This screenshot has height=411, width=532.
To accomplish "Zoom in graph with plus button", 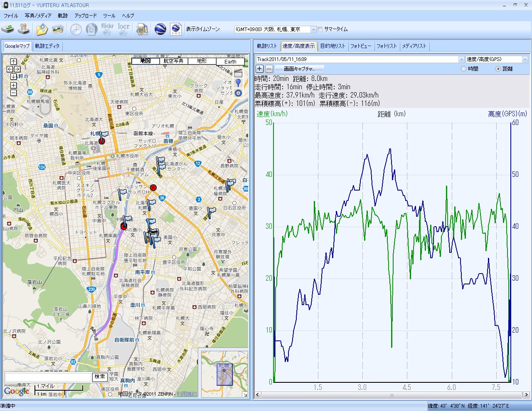I will point(259,69).
